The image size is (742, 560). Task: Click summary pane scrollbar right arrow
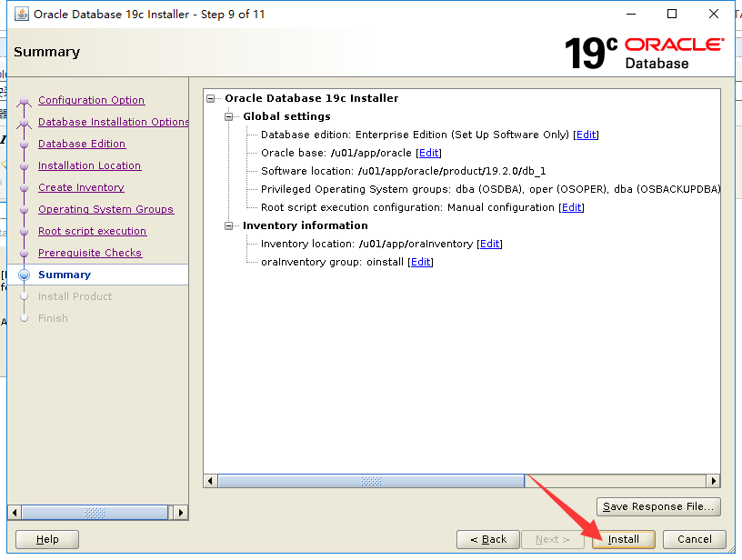point(713,482)
